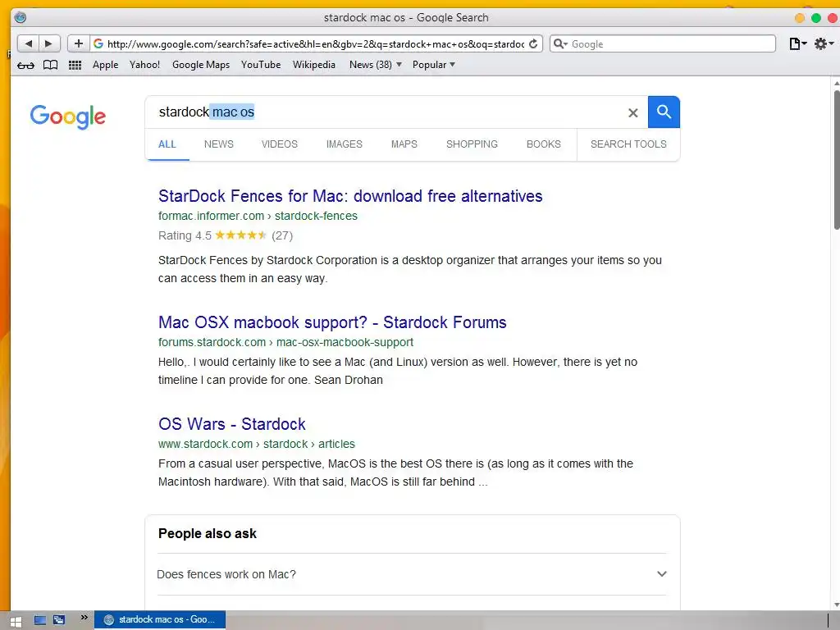Image resolution: width=840 pixels, height=630 pixels.
Task: Show bookmarks with the open book icon
Action: [50, 65]
